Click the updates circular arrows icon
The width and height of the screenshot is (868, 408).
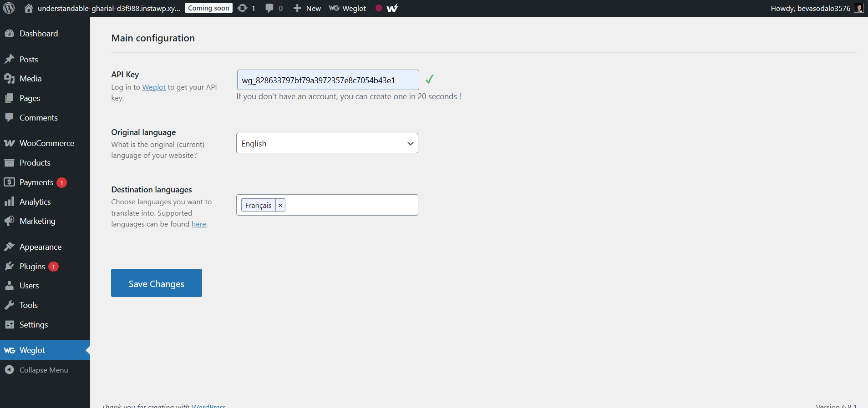pyautogui.click(x=243, y=8)
